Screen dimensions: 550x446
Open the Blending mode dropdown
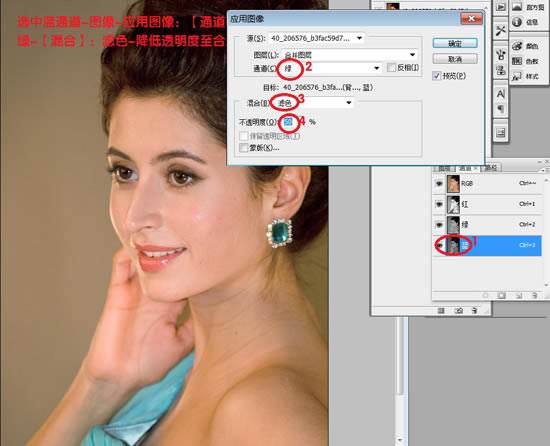pos(313,103)
